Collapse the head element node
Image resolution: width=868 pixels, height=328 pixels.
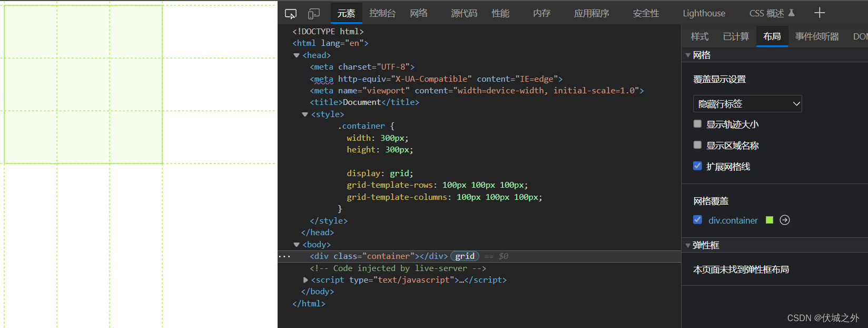pos(297,55)
